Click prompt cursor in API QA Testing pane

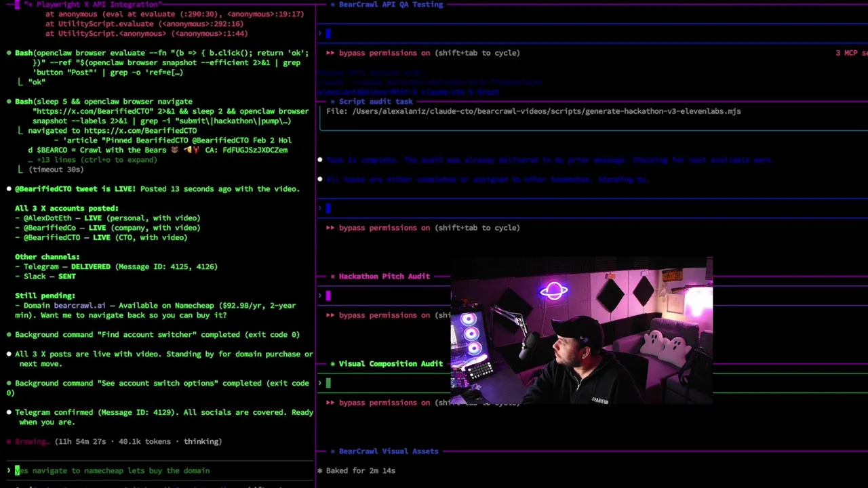(x=328, y=33)
